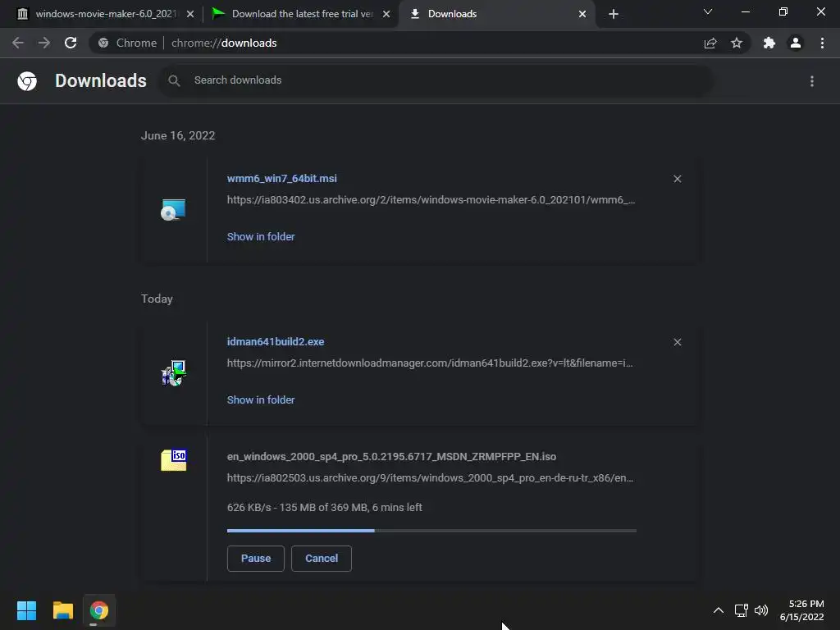Viewport: 840px width, 630px height.
Task: Remove idman641build2.exe from the list
Action: click(x=677, y=342)
